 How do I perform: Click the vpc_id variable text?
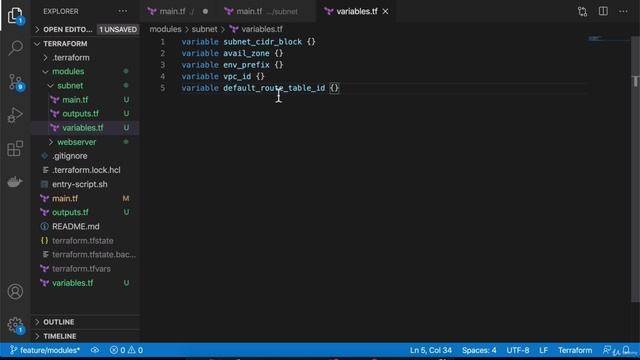pyautogui.click(x=237, y=76)
